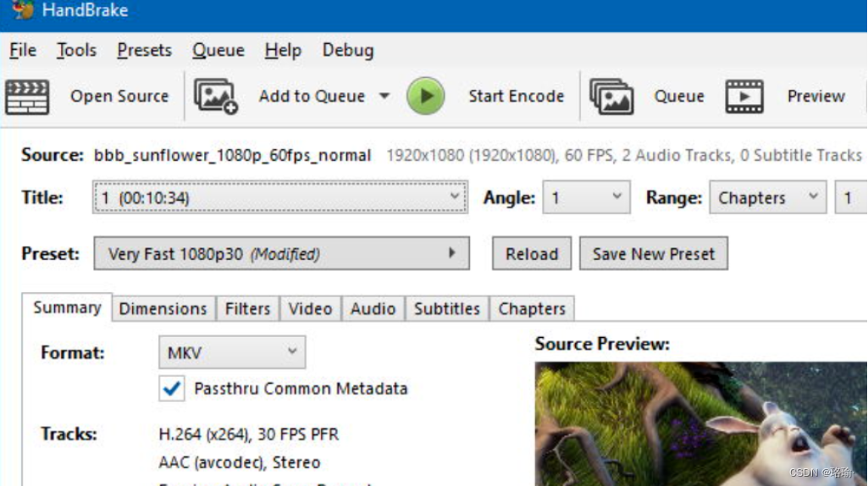Click the Open Source clapperboard icon
The image size is (868, 486).
[27, 97]
